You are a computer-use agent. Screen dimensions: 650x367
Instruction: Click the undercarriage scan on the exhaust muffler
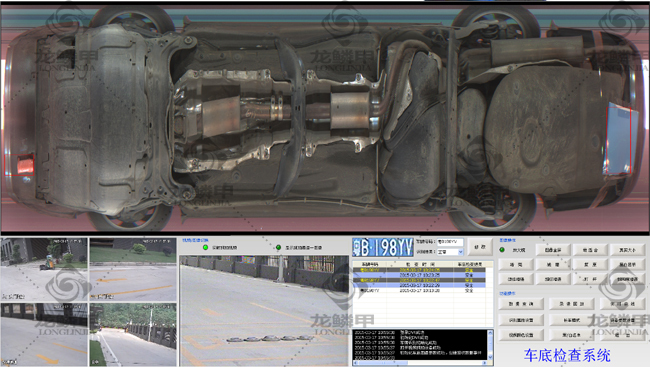(x=350, y=110)
